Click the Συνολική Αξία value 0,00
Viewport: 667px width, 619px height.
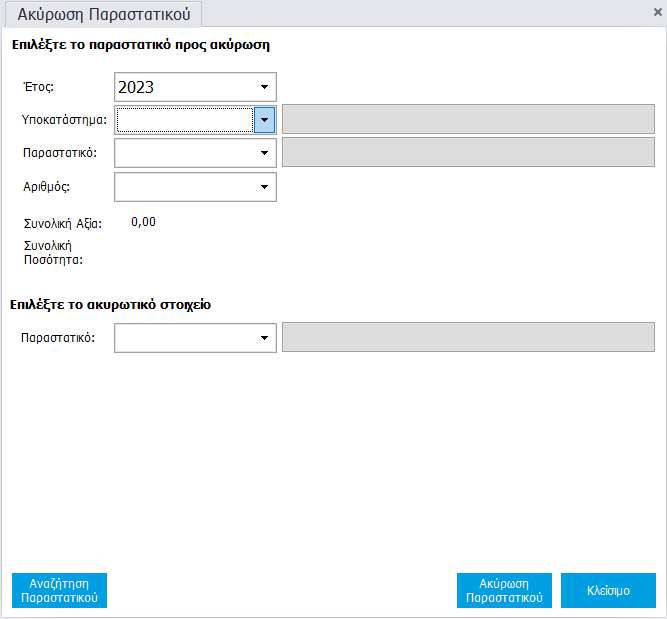point(144,222)
